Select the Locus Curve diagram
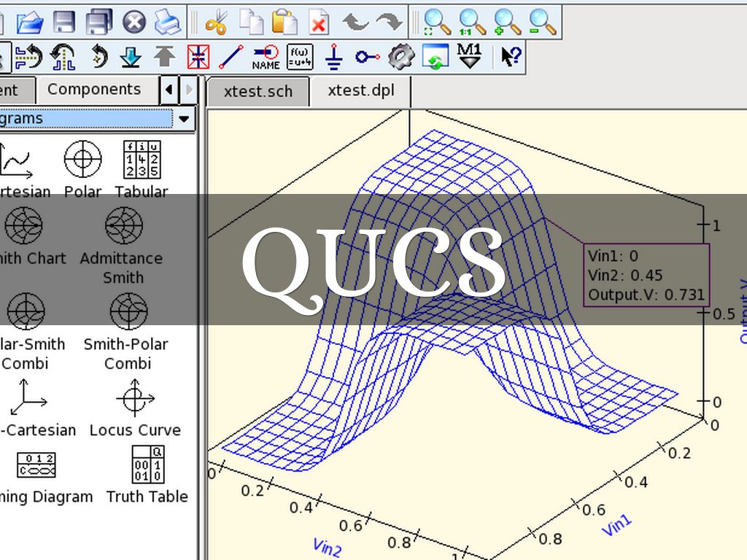Image resolution: width=747 pixels, height=560 pixels. click(x=135, y=408)
